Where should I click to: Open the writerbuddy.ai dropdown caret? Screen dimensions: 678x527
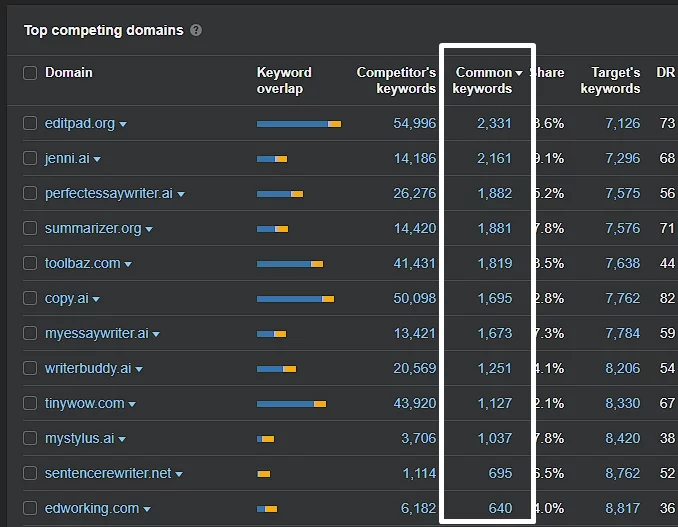(139, 370)
